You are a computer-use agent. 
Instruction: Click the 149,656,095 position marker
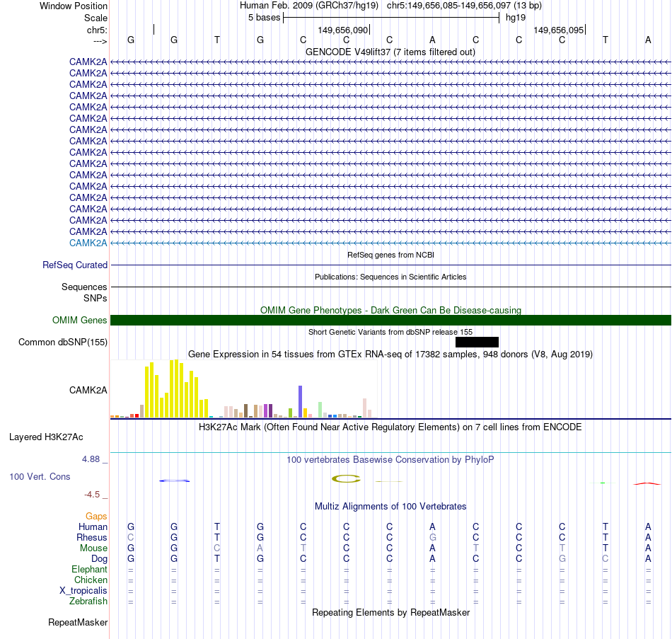559,30
